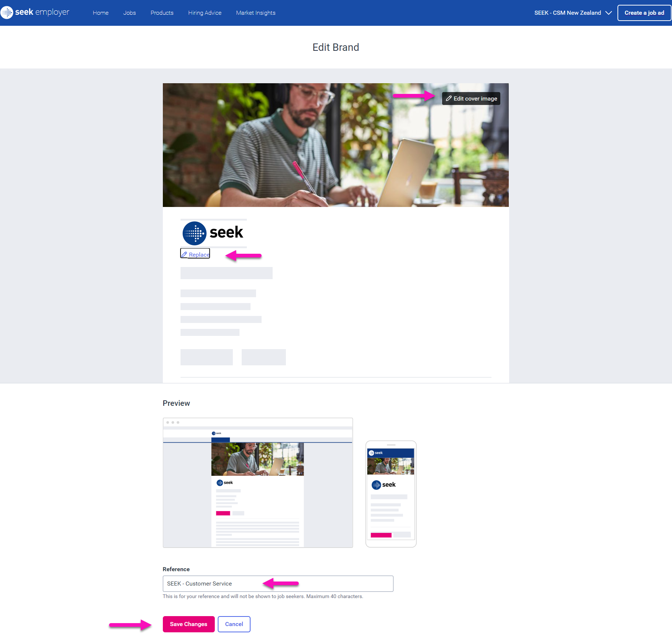
Task: Select the SEEK logo in desktop preview
Action: pyautogui.click(x=220, y=482)
